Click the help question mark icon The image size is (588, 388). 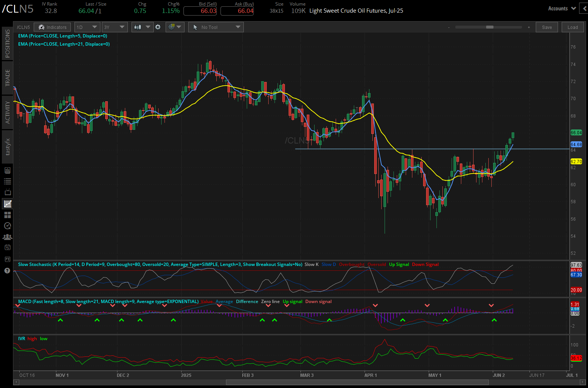pos(7,270)
